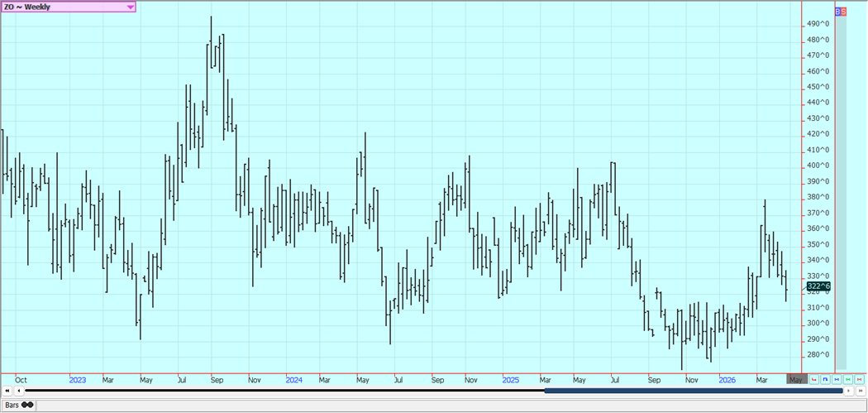Click the highlighted May label on time axis

(x=795, y=380)
